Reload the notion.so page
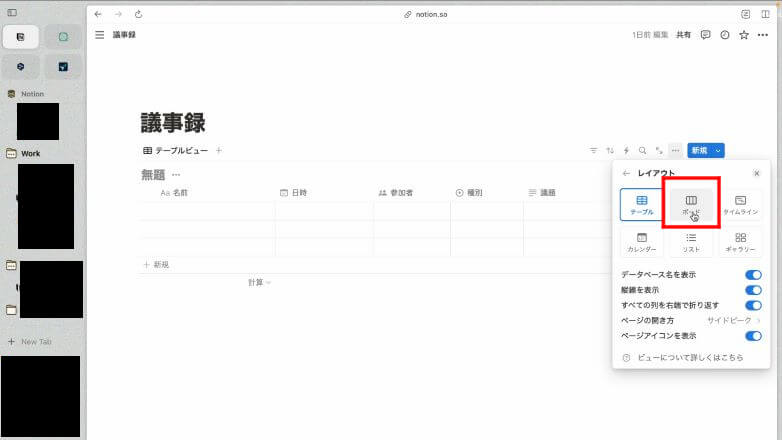Image resolution: width=782 pixels, height=440 pixels. 139,14
